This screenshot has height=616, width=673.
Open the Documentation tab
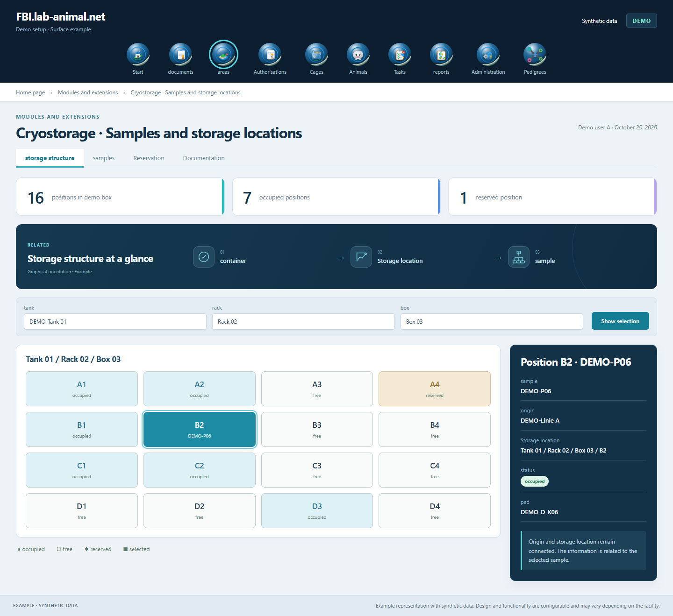coord(204,158)
